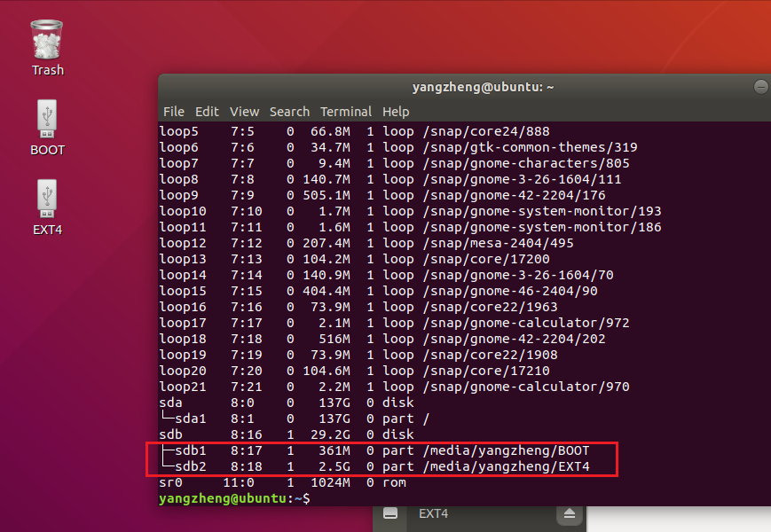
Task: Click the '2.5G' size of sdb2
Action: pyautogui.click(x=334, y=466)
